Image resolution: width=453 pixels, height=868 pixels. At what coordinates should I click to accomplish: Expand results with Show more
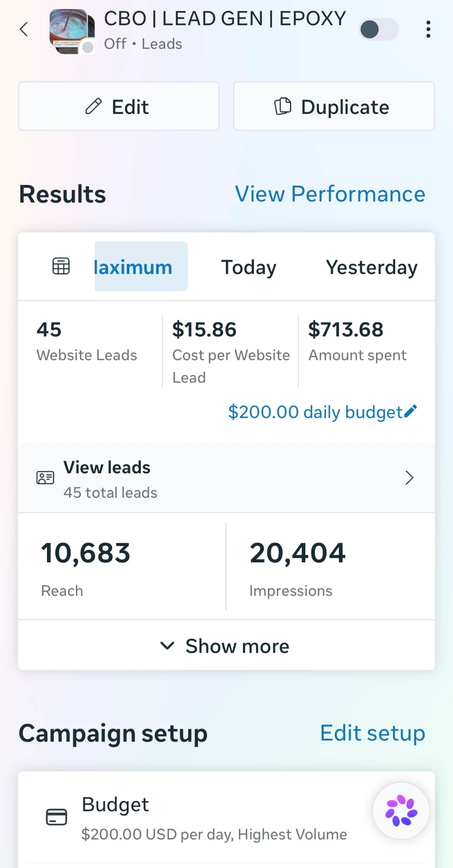pos(226,646)
